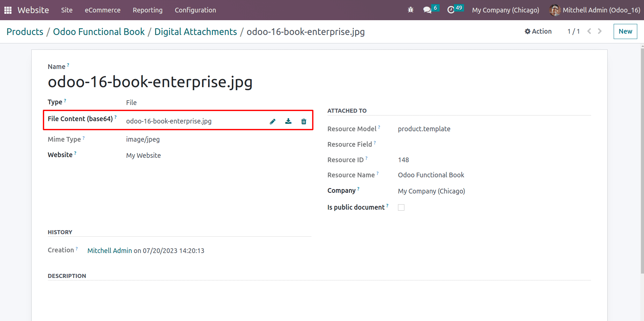Open the eCommerce menu
Viewport: 644px width, 321px height.
102,10
